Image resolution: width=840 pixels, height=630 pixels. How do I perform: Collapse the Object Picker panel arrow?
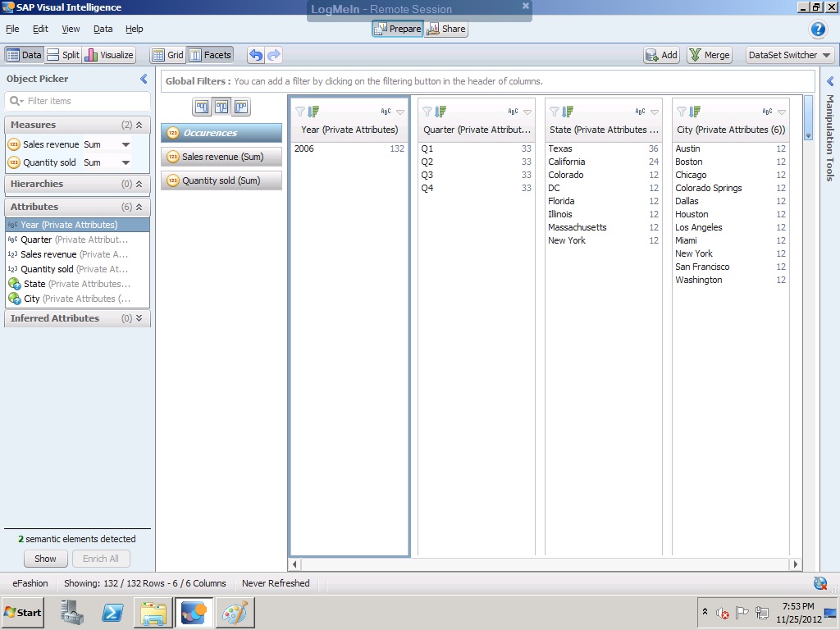(144, 79)
